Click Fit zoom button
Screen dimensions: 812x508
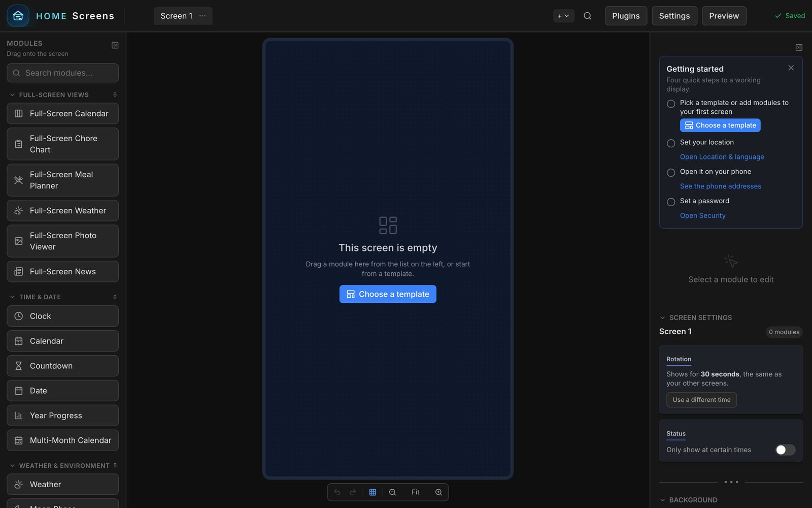tap(415, 492)
